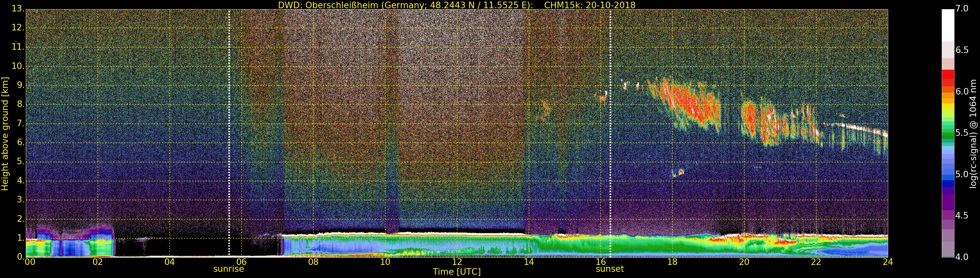Click the '13.' height tick label
The image size is (980, 278).
18,9
